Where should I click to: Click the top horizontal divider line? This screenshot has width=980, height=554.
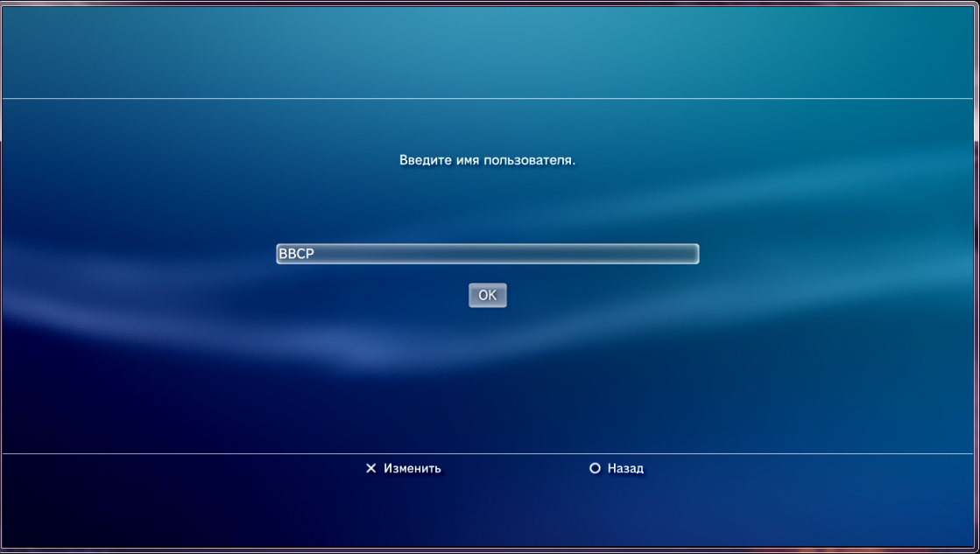click(x=487, y=99)
